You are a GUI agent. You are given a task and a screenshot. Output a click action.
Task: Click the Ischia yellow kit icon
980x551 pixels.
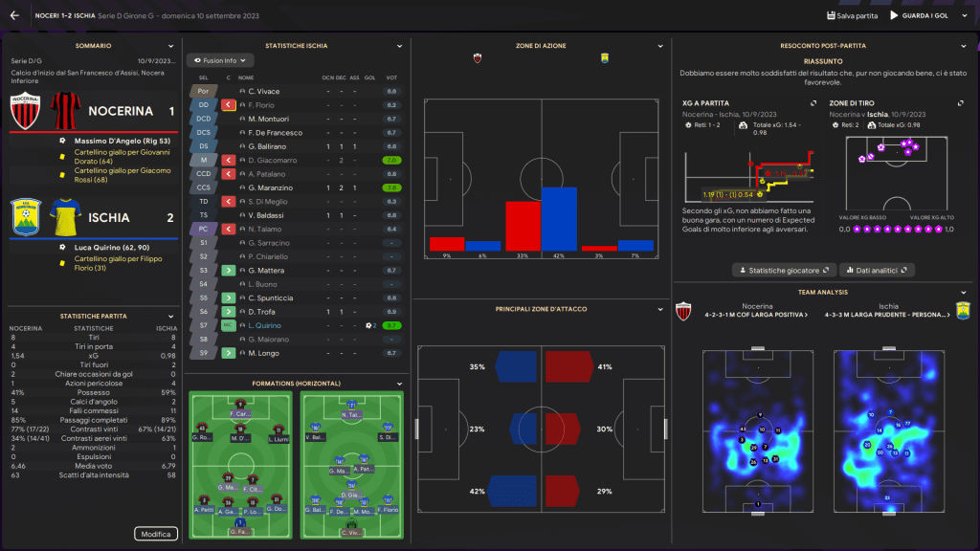pyautogui.click(x=65, y=218)
